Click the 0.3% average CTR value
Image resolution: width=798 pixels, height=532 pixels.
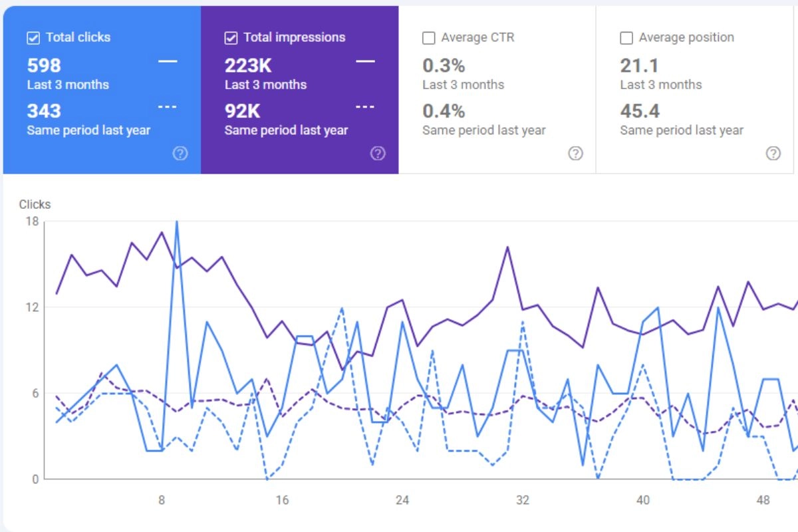(444, 66)
